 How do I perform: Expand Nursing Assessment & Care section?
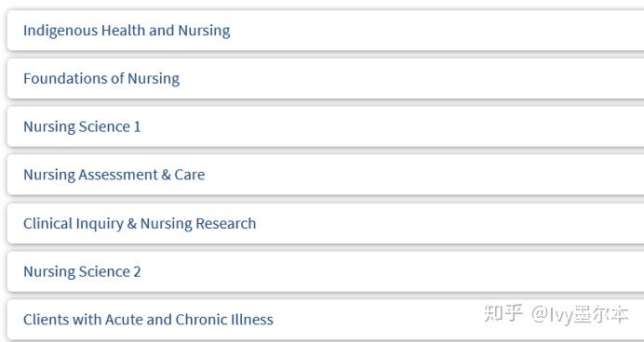326,175
